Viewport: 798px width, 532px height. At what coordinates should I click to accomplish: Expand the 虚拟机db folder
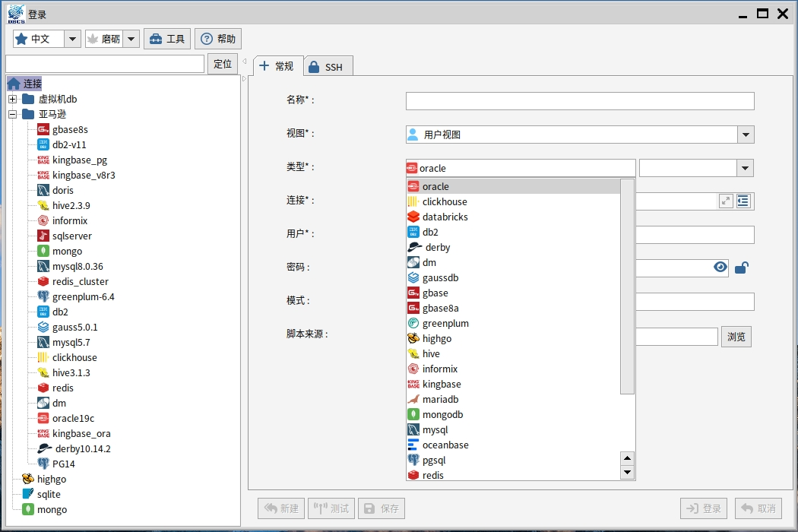(12, 99)
